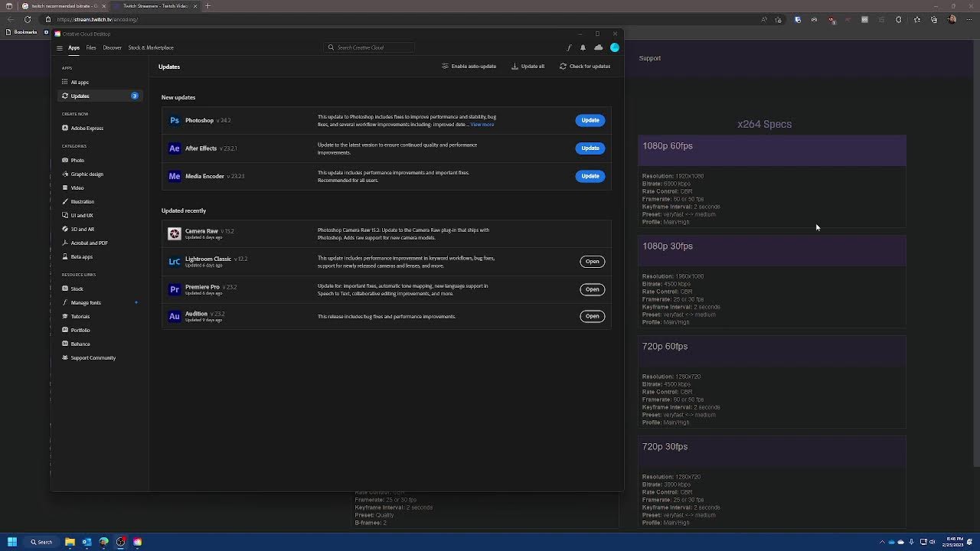Update Photoshop

(590, 120)
